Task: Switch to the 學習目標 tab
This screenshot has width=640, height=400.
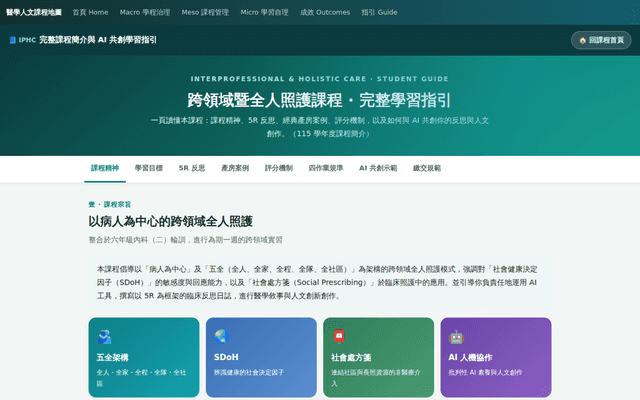Action: tap(149, 168)
